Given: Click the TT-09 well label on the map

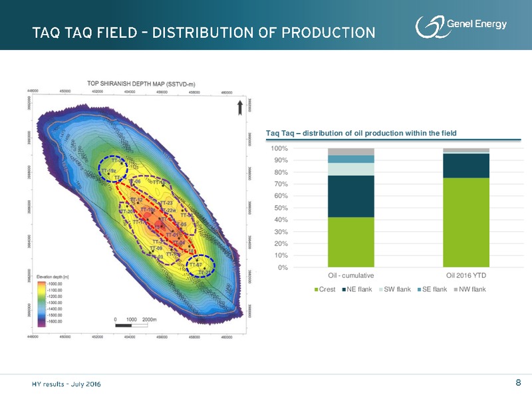Looking at the screenshot, I should pyautogui.click(x=157, y=248).
